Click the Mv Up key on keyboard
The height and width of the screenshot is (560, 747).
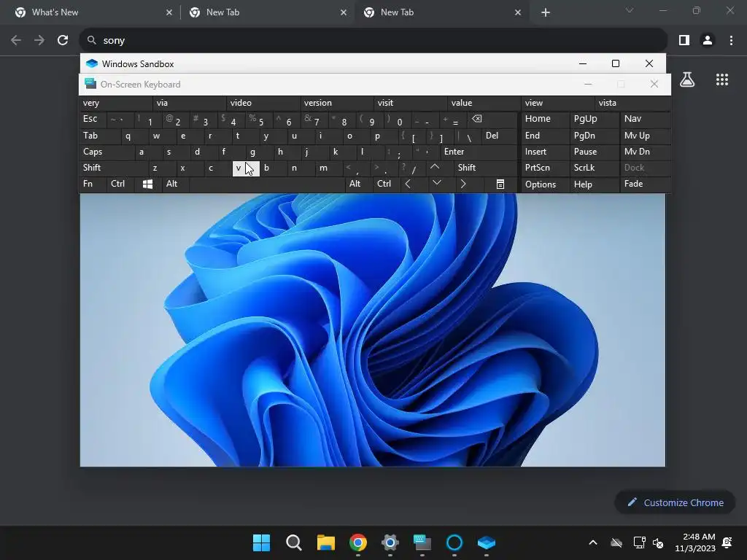645,136
